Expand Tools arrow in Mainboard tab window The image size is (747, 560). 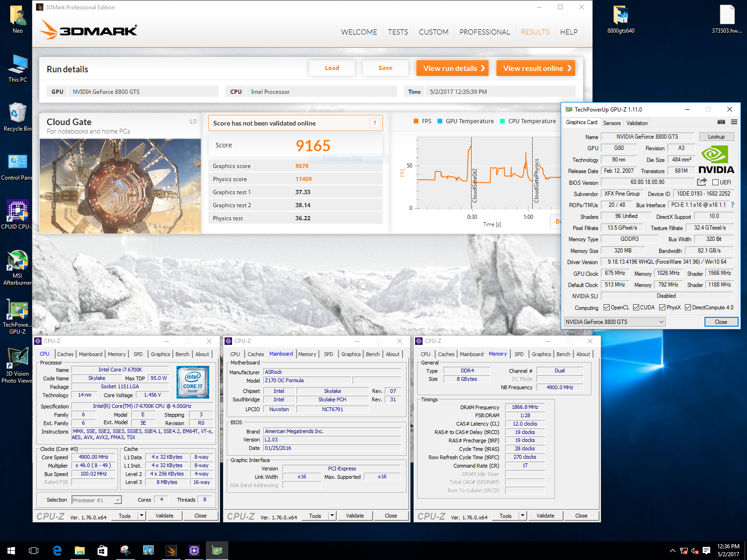click(x=332, y=516)
